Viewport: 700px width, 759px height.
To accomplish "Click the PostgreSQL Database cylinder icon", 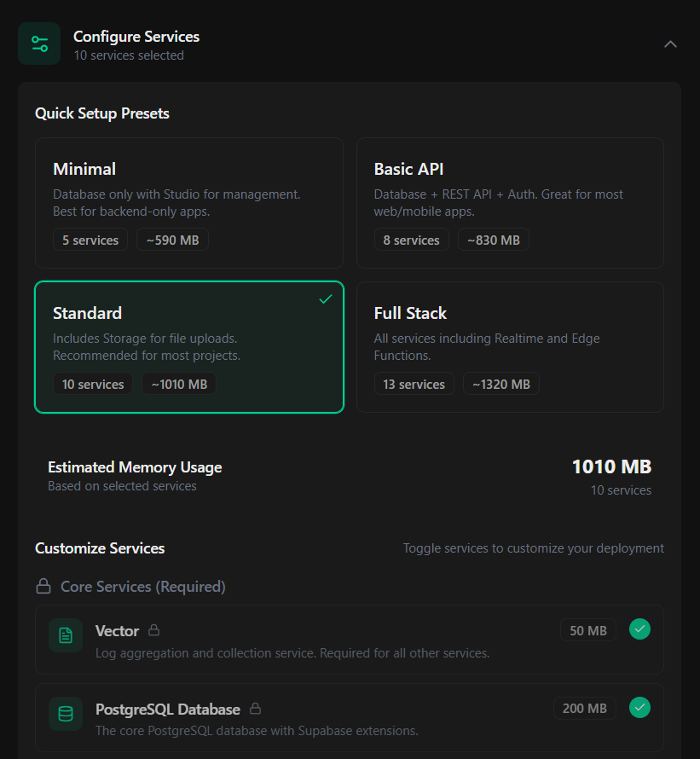I will click(x=66, y=714).
